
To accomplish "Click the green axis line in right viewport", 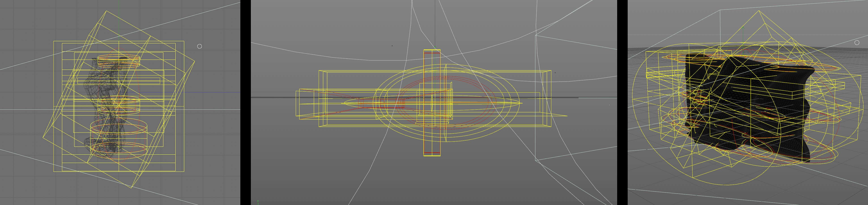I will [743, 32].
